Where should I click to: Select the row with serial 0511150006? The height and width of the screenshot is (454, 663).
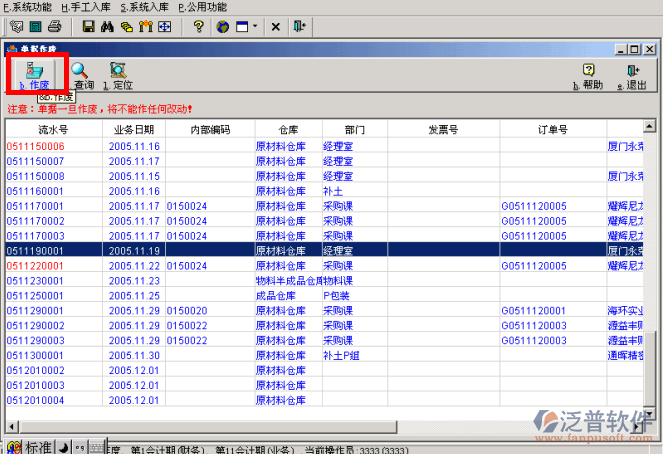(x=35, y=146)
